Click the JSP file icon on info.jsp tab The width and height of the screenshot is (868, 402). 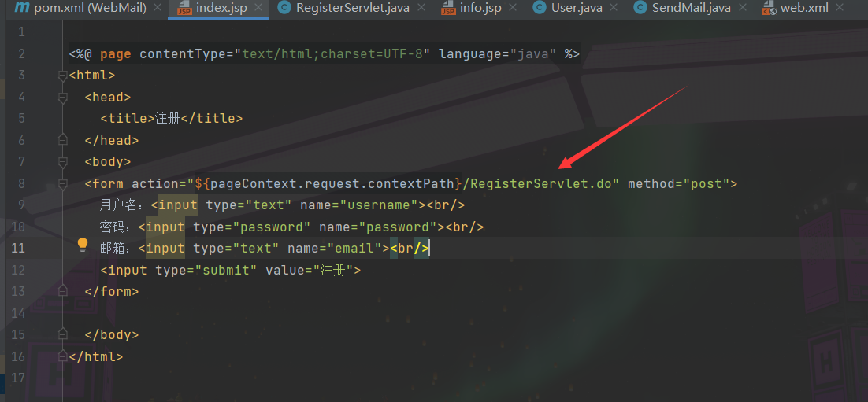click(x=448, y=9)
